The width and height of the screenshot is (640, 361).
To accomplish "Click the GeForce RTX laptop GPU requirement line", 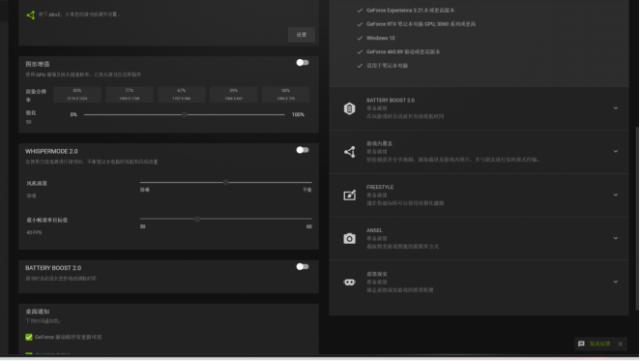I will pos(421,24).
